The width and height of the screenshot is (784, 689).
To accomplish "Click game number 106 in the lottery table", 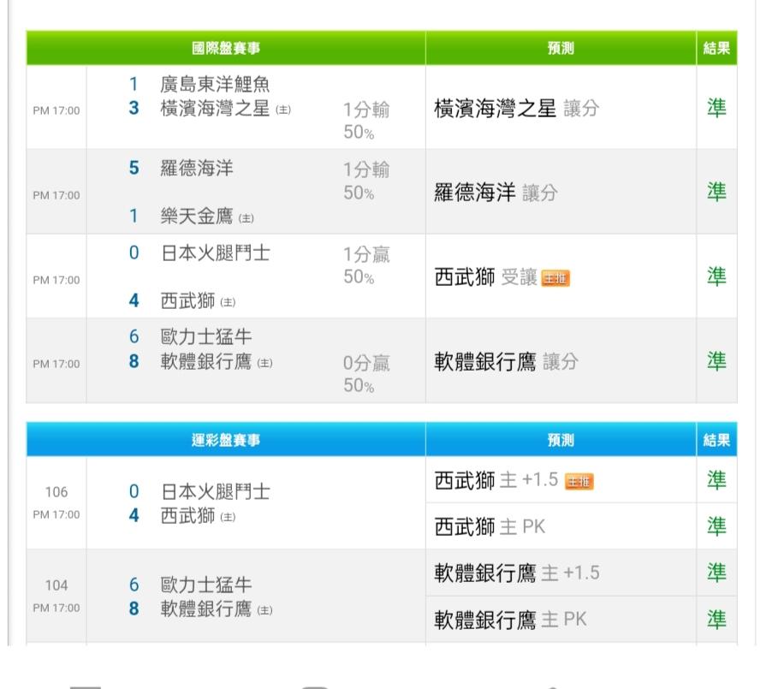I will pos(56,492).
